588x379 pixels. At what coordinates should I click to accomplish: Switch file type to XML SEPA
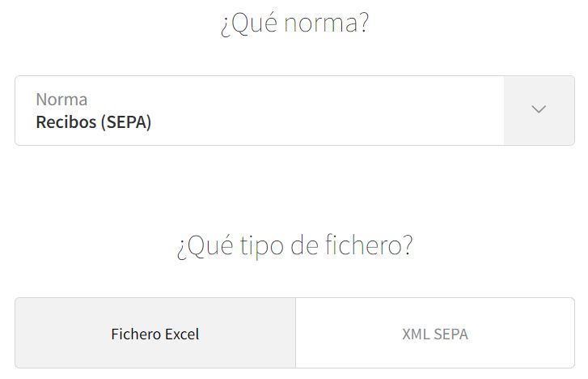click(435, 333)
